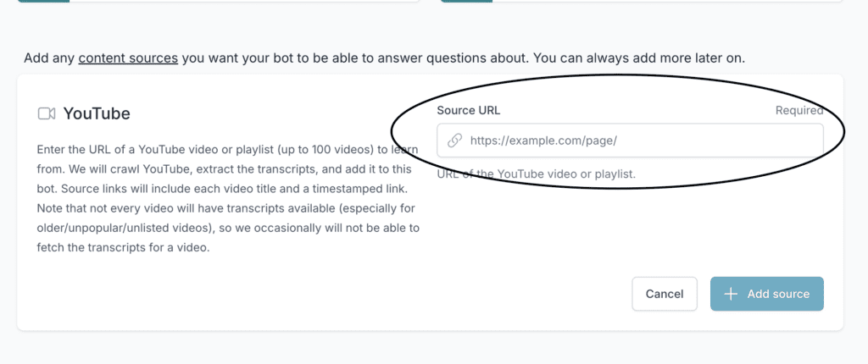
Task: Click the chain link icon in URL field
Action: pos(454,141)
